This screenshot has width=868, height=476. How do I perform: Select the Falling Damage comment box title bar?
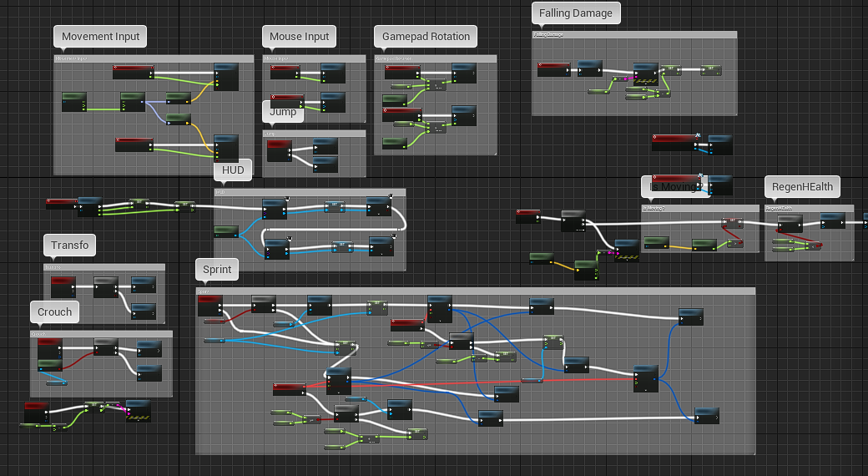coord(634,35)
